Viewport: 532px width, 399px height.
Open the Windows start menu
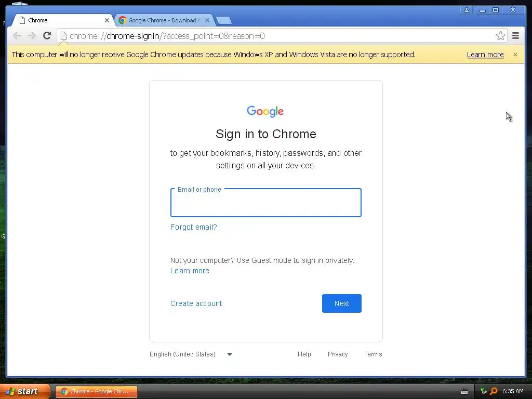[x=25, y=391]
